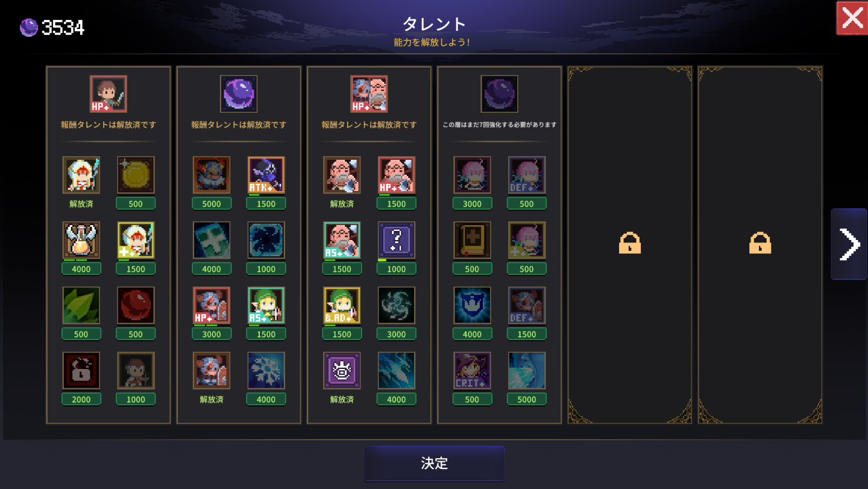Select the blue shield emblem talent
The height and width of the screenshot is (489, 868).
(472, 305)
